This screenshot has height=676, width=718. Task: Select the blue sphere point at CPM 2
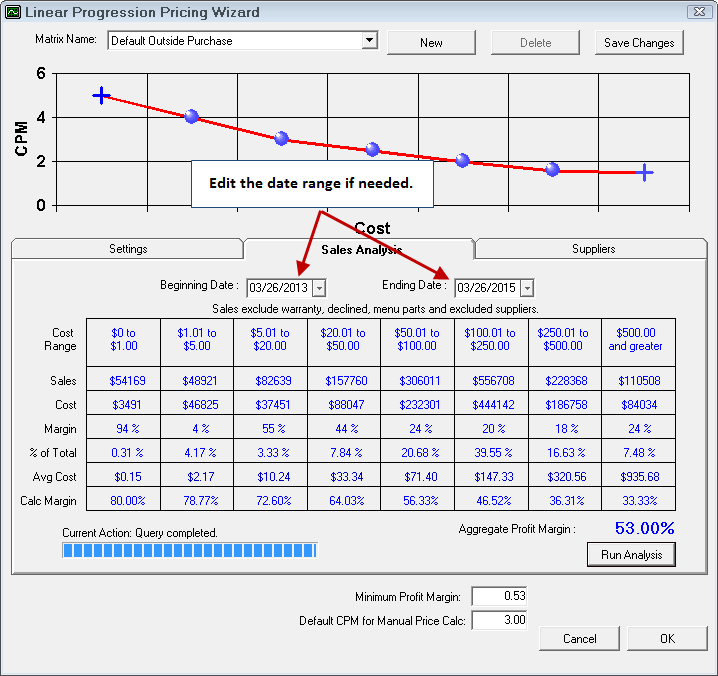pyautogui.click(x=462, y=160)
